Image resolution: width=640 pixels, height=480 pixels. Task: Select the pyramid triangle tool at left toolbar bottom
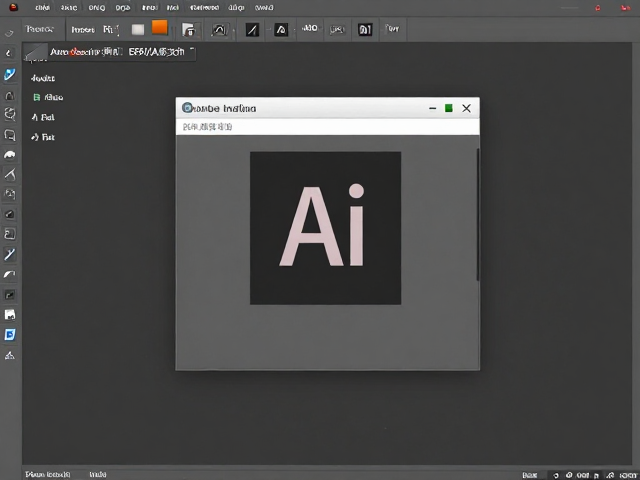point(10,355)
